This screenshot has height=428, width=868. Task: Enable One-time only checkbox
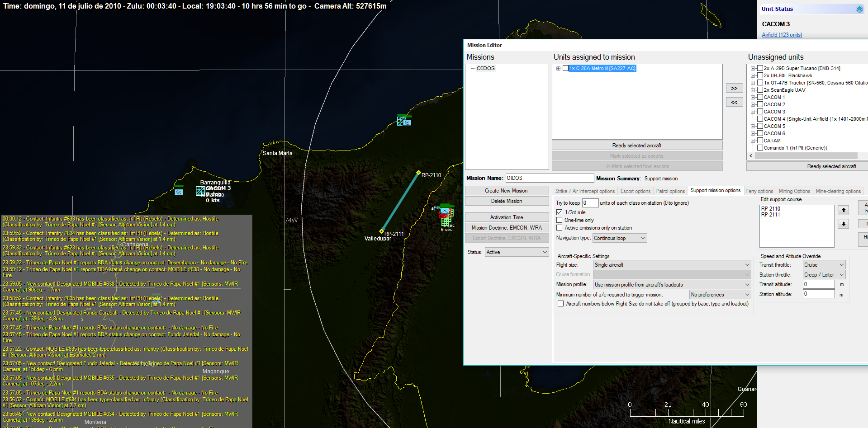point(560,220)
